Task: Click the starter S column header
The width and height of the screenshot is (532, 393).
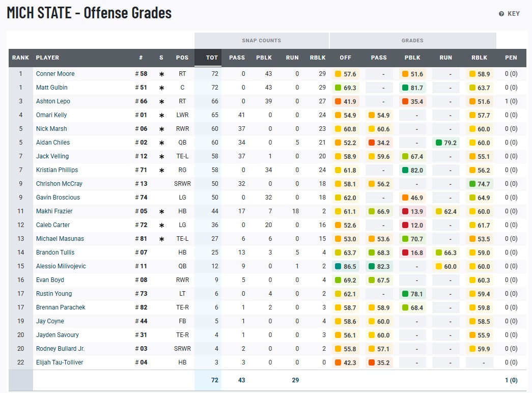Action: click(x=161, y=58)
